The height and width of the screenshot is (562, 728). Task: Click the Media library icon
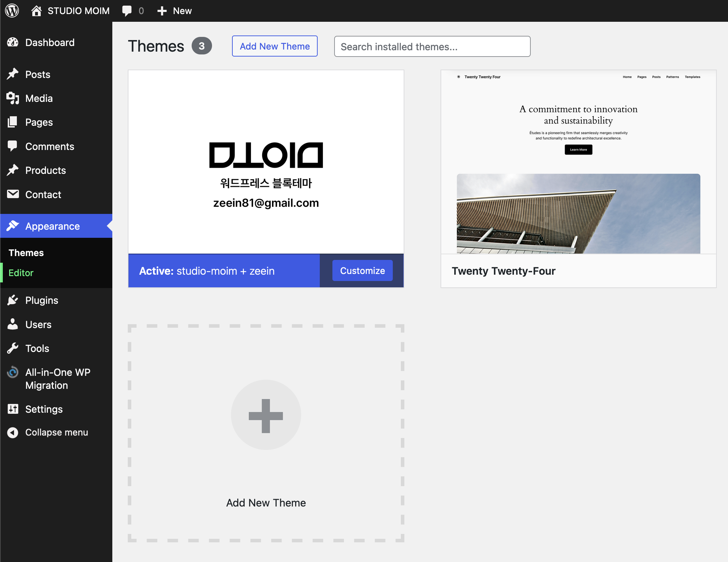(13, 98)
